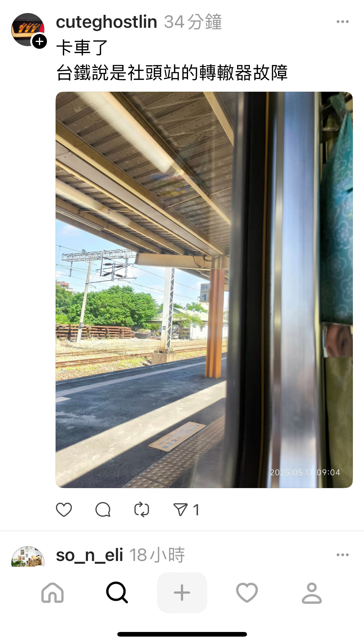The width and height of the screenshot is (364, 644).
Task: Open so_n_eli's profile from username
Action: point(90,555)
